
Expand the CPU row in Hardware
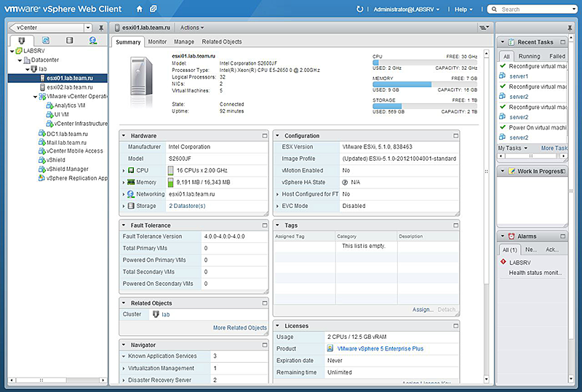click(x=124, y=170)
